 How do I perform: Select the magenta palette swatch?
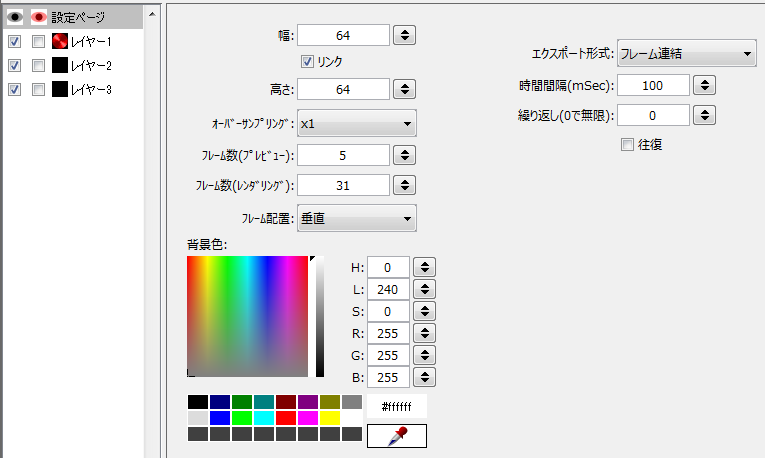308,418
